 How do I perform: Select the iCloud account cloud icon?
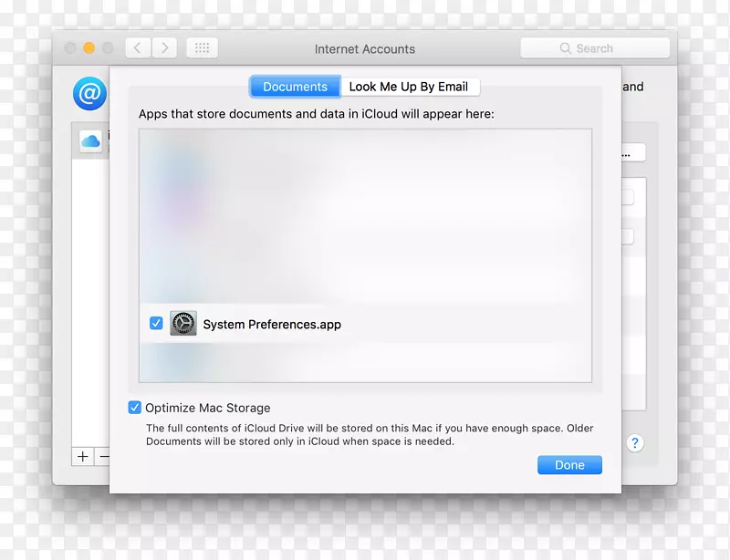click(90, 141)
